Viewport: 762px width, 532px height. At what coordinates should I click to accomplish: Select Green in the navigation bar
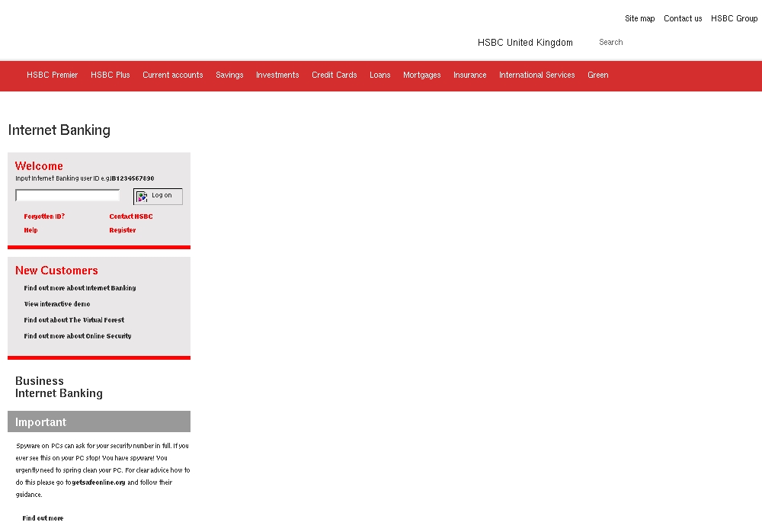click(x=597, y=75)
